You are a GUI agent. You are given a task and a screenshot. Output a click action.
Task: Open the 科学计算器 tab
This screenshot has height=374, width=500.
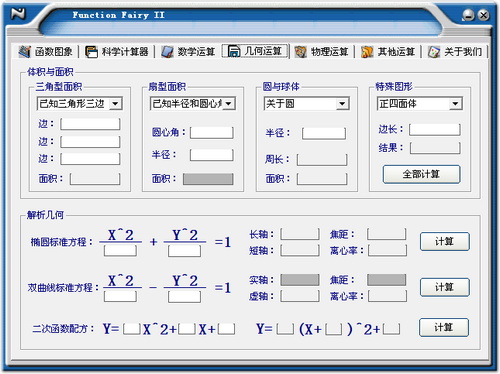pos(117,52)
